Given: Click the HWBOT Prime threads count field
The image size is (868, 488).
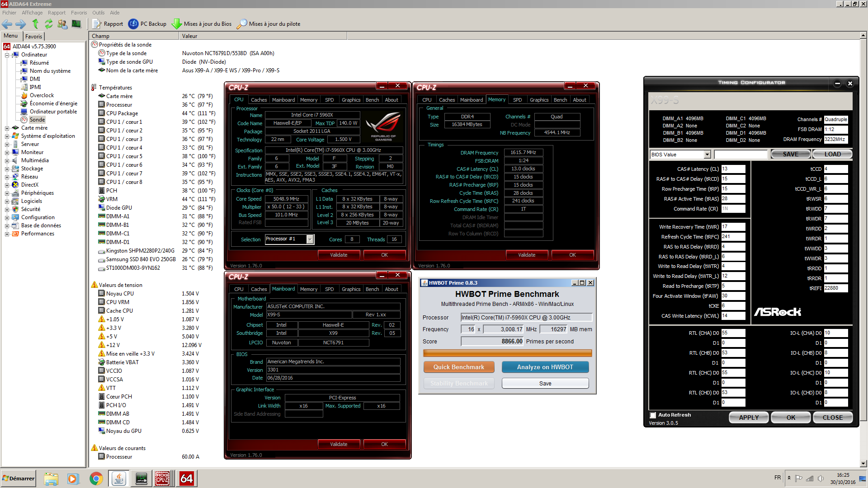Looking at the screenshot, I should coord(468,329).
